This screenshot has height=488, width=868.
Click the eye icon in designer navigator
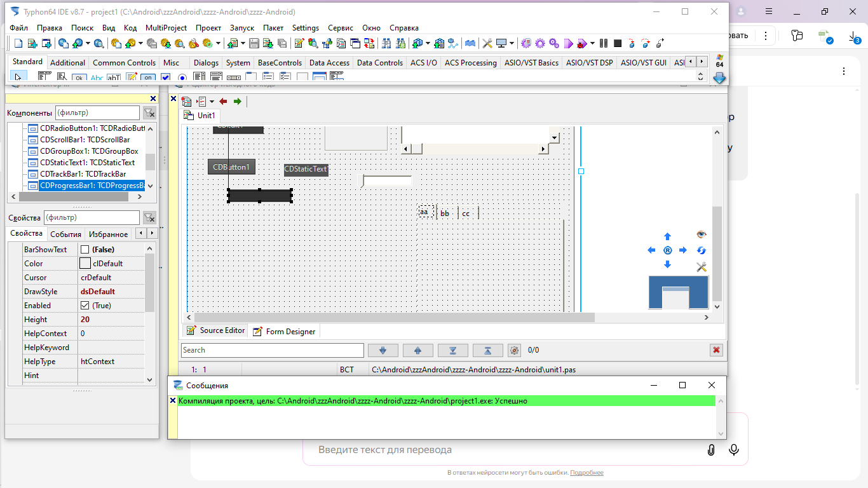pyautogui.click(x=702, y=234)
